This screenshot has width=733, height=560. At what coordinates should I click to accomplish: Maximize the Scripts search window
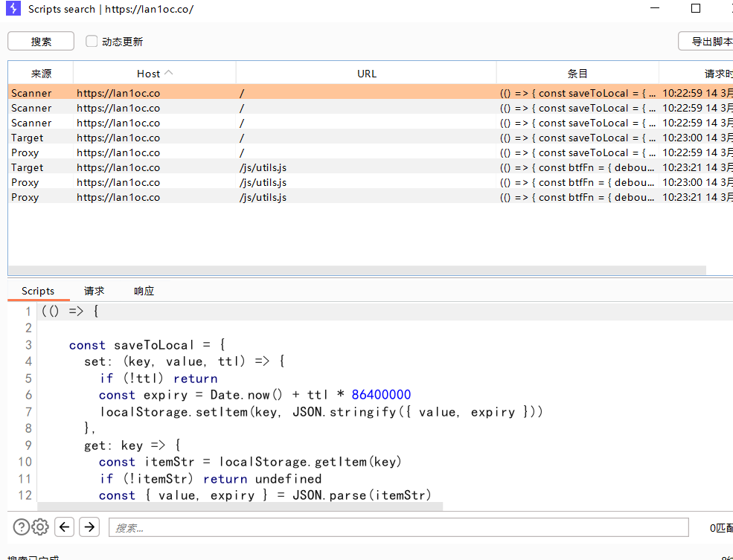[696, 9]
